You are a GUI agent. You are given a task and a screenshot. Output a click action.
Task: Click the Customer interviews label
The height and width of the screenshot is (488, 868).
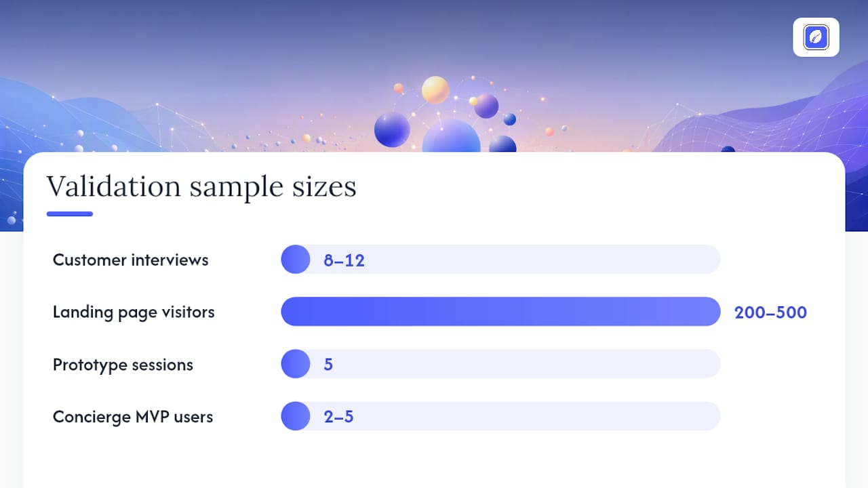(131, 260)
